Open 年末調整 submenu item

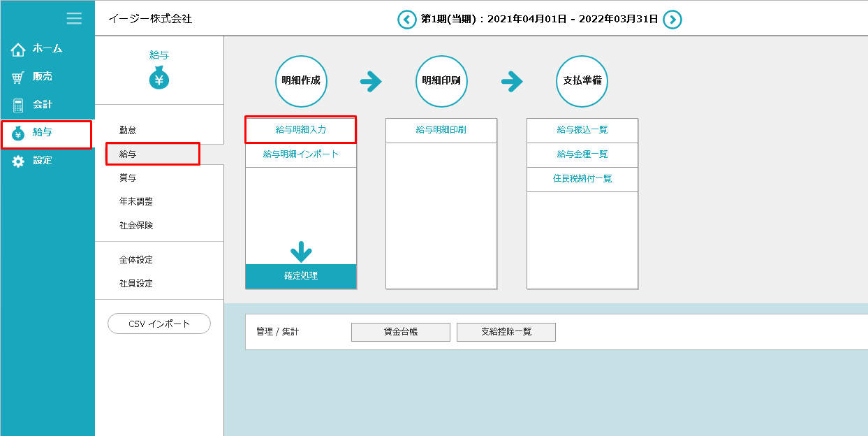click(135, 201)
